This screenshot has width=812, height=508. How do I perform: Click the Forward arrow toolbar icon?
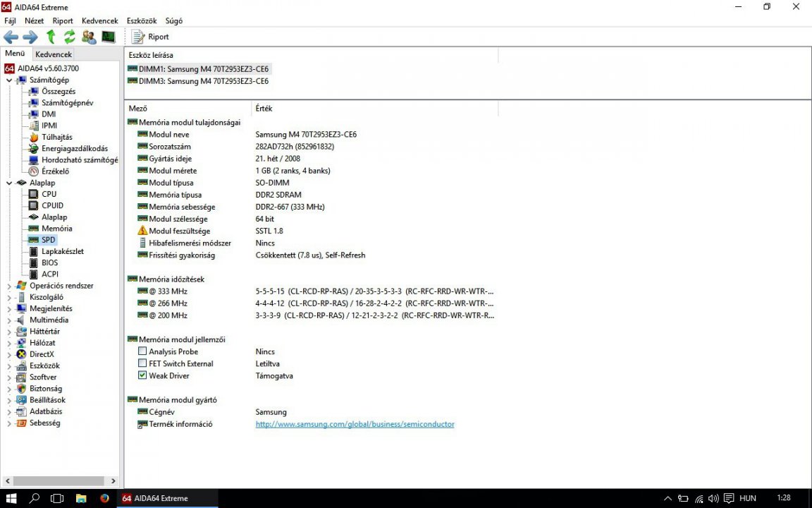pyautogui.click(x=30, y=37)
